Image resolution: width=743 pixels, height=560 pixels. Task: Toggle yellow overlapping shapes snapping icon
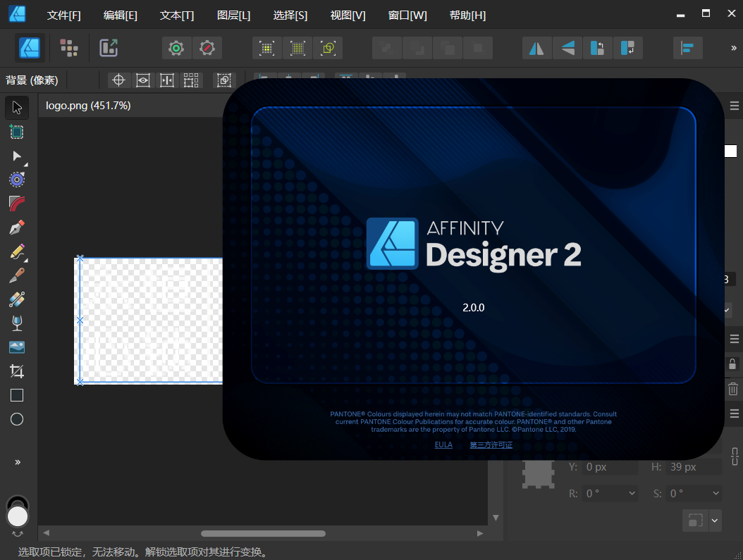[x=328, y=48]
